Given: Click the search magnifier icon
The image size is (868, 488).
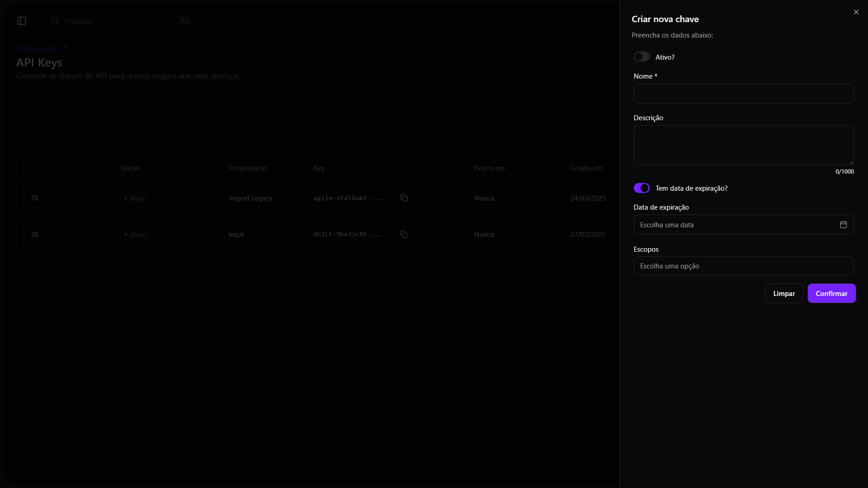Looking at the screenshot, I should coord(55,21).
